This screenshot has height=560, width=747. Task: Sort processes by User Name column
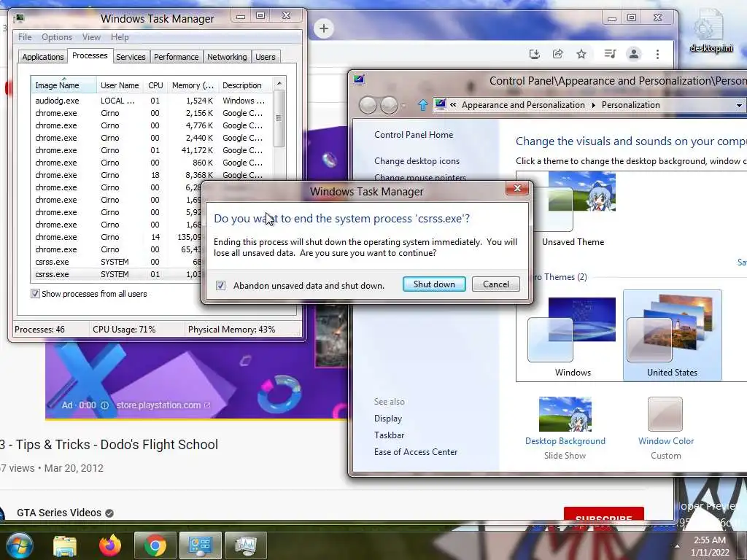(120, 85)
